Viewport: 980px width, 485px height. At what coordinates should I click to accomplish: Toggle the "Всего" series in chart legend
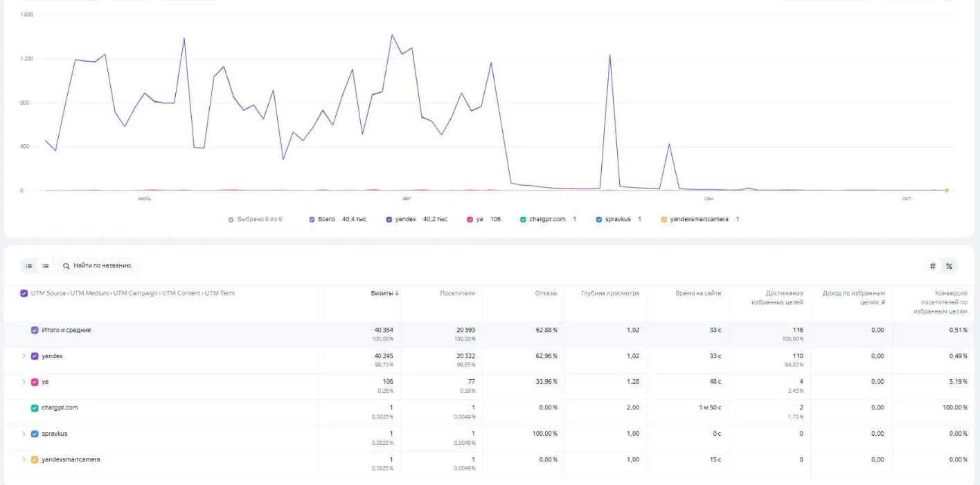click(x=312, y=219)
